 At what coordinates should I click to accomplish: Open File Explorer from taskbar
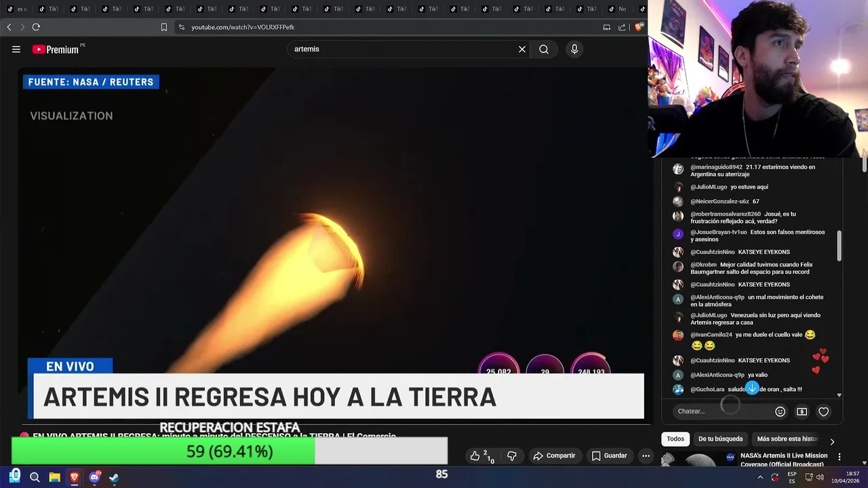click(55, 477)
